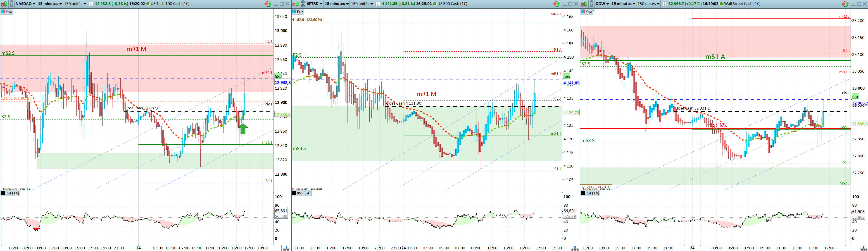Click Prix label on DOW chart

(589, 12)
